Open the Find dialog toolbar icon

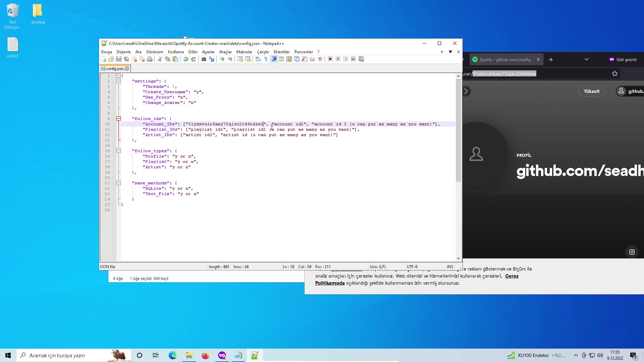point(204,59)
